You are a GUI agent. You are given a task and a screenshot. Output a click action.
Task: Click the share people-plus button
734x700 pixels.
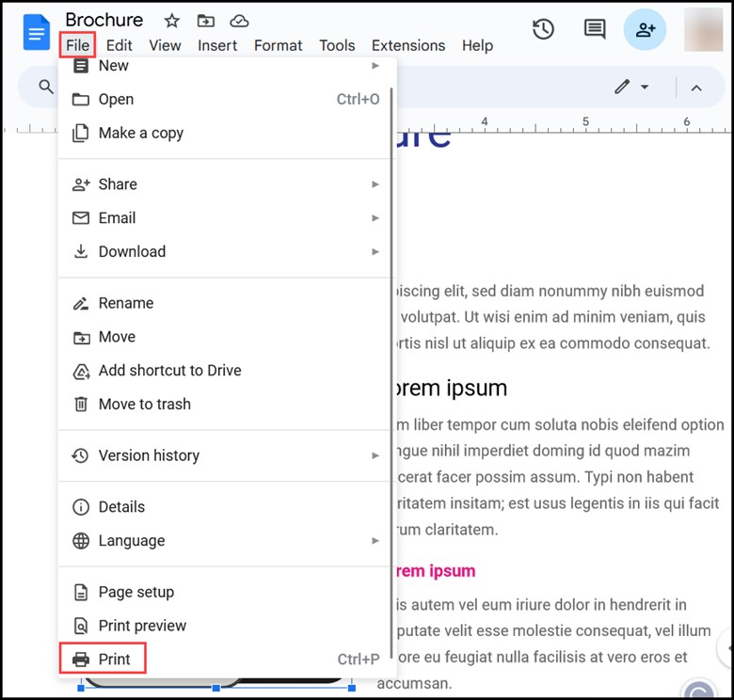(x=645, y=29)
